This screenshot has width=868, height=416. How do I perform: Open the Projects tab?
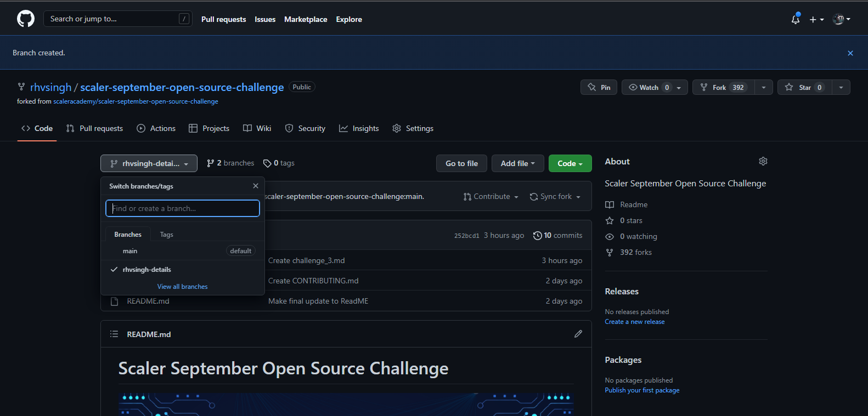coord(209,128)
